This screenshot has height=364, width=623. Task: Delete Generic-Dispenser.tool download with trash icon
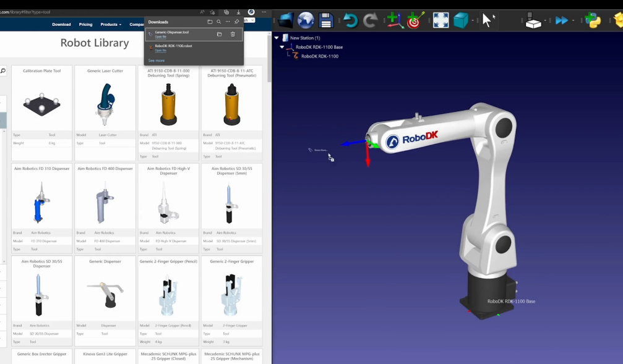tap(233, 34)
